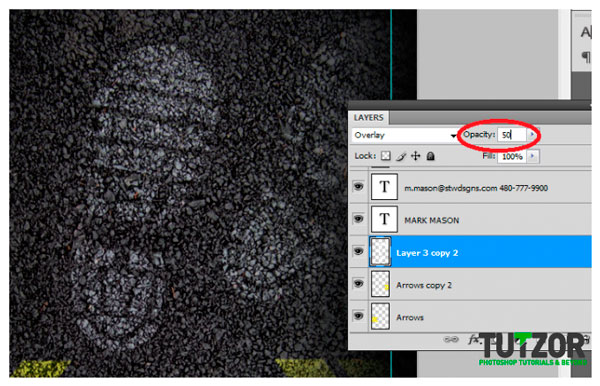Click the Arrows copy 2 thumbnail
This screenshot has width=600, height=386.
380,284
